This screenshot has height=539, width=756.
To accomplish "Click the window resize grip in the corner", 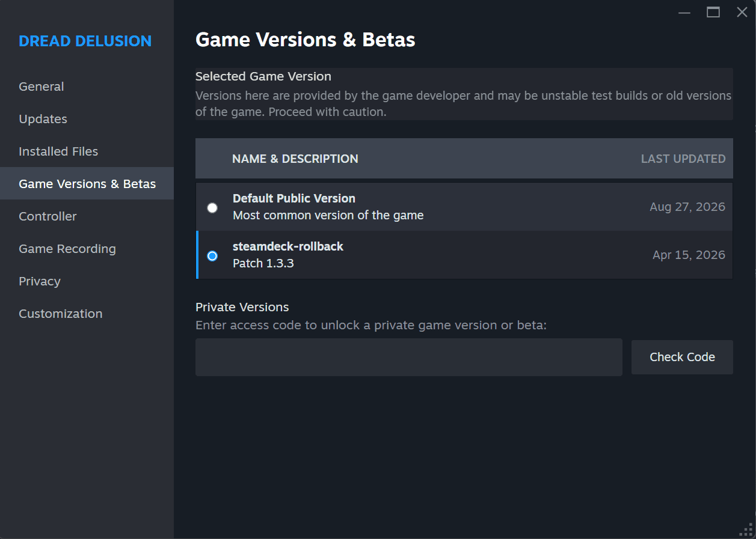I will click(x=746, y=529).
